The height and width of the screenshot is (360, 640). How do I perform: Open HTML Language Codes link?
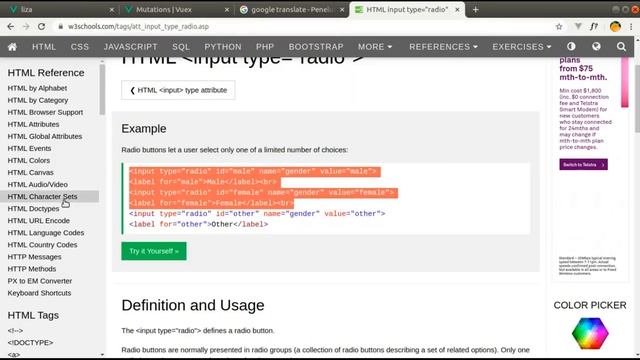coord(46,233)
